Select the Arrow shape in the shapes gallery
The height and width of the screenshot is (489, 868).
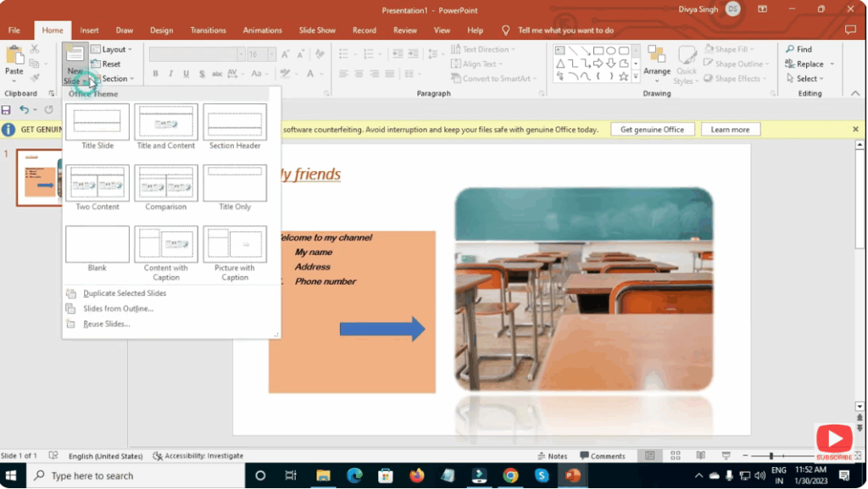point(598,63)
